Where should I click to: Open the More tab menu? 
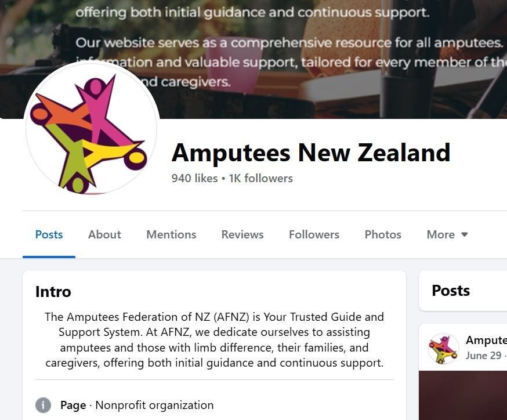coord(447,234)
